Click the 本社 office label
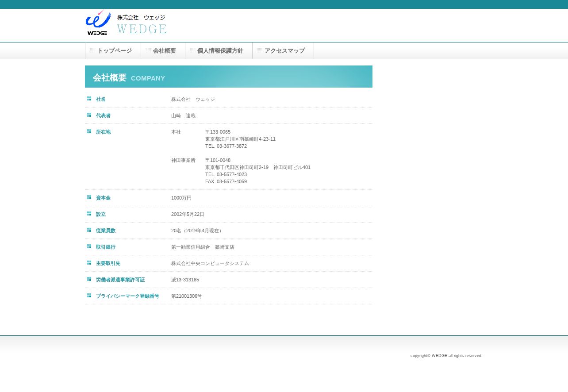Screen dimensions: 568x392 (x=176, y=132)
